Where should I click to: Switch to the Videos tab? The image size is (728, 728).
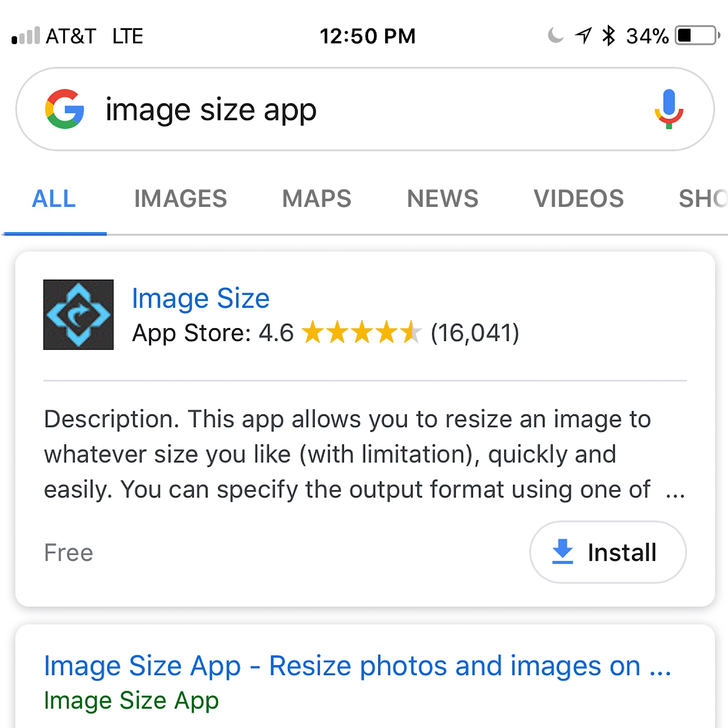(x=579, y=198)
